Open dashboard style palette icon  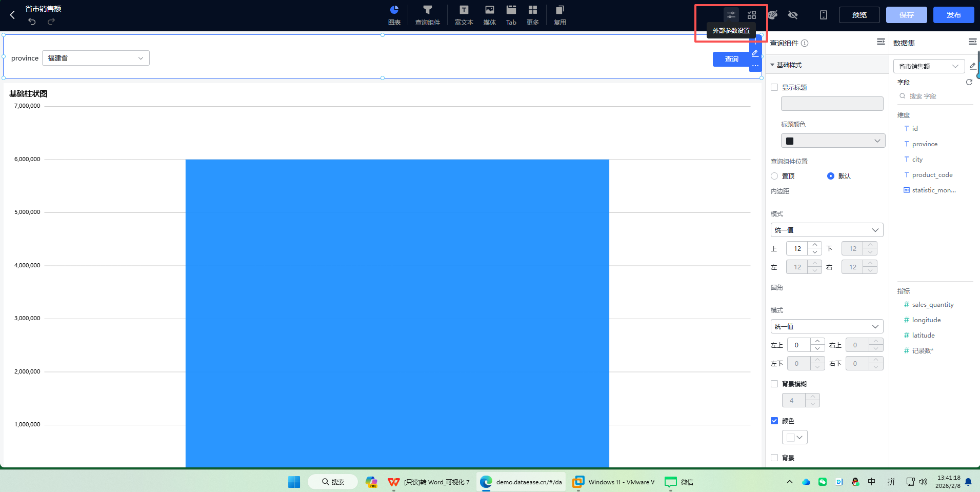[773, 15]
